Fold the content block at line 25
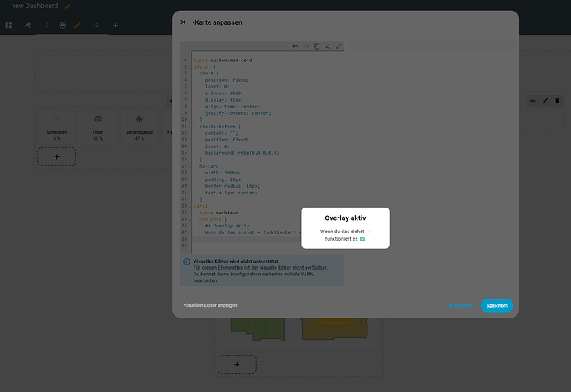 pos(190,219)
